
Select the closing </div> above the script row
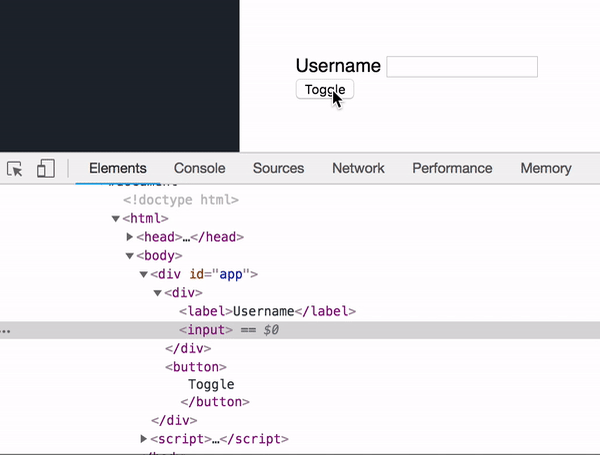[x=174, y=421]
